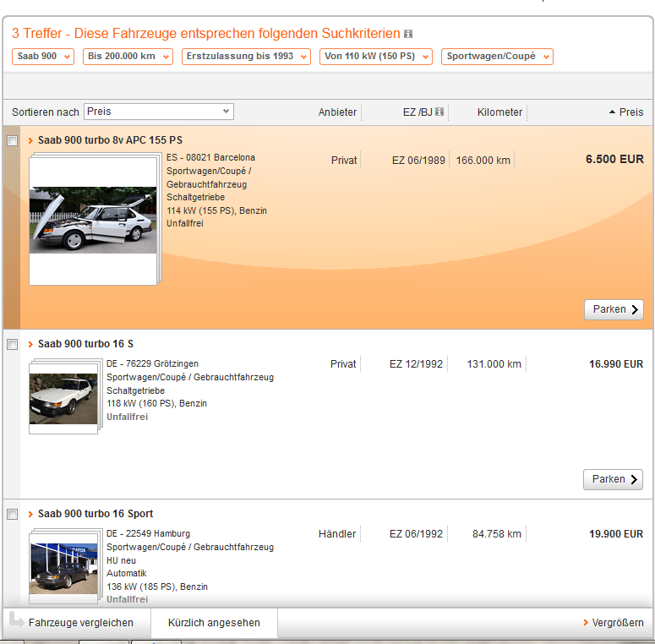Click the HU neu text

[x=121, y=560]
